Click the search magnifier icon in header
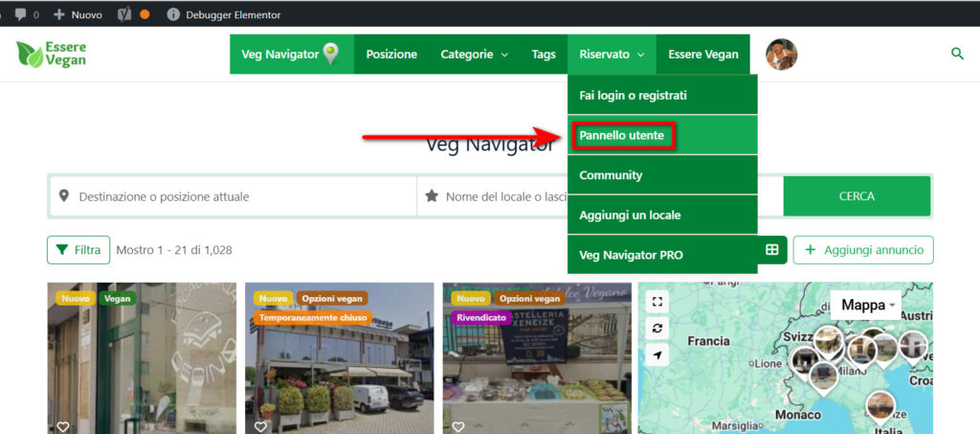This screenshot has height=434, width=980. pos(956,54)
